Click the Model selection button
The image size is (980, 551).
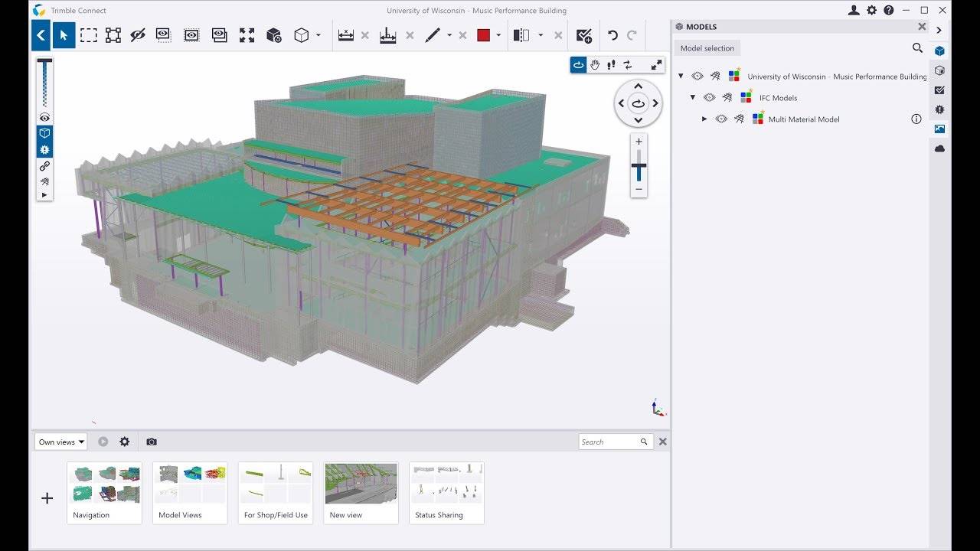(707, 48)
